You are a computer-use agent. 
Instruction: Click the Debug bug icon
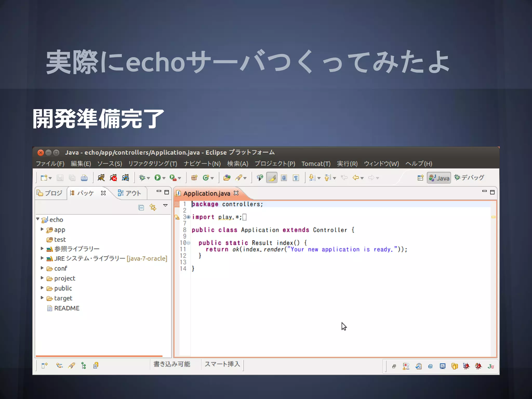[142, 177]
